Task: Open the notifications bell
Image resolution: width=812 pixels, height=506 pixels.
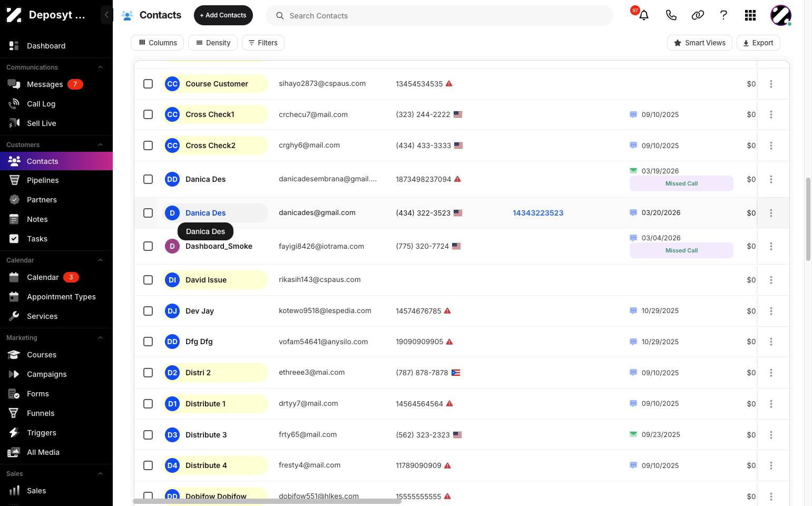Action: (x=643, y=15)
